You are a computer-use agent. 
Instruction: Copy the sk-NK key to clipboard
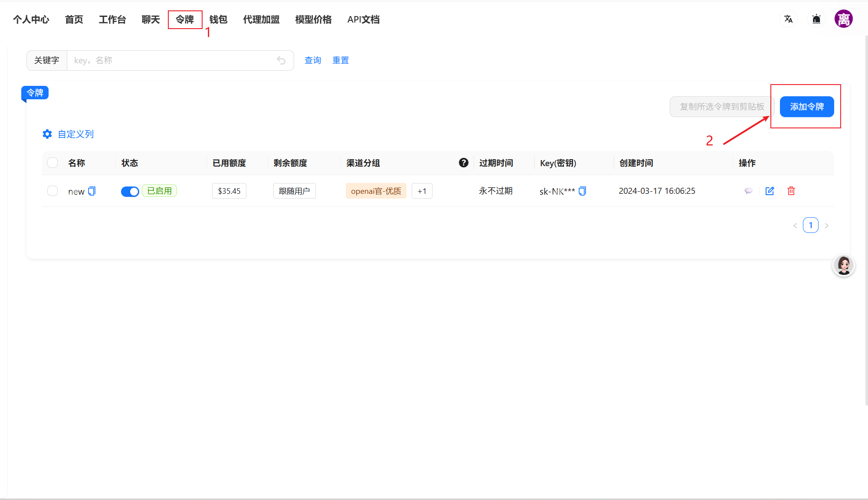coord(583,191)
